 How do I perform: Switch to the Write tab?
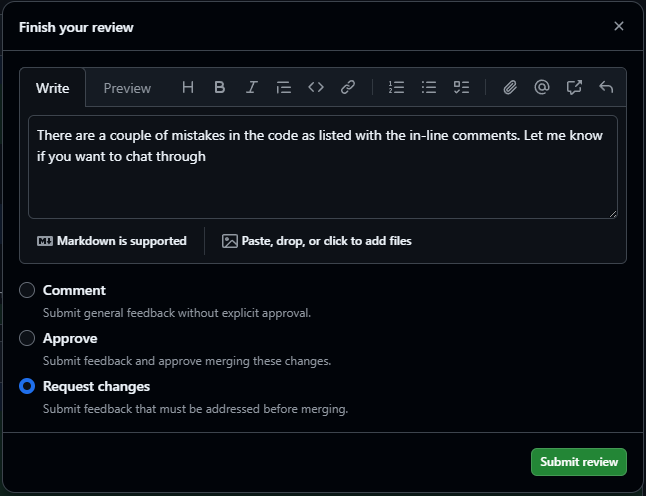click(53, 88)
